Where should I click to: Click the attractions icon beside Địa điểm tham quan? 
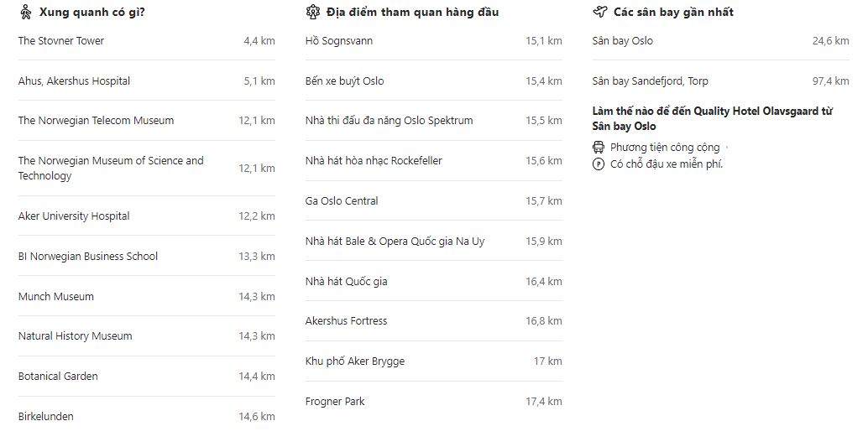[313, 12]
